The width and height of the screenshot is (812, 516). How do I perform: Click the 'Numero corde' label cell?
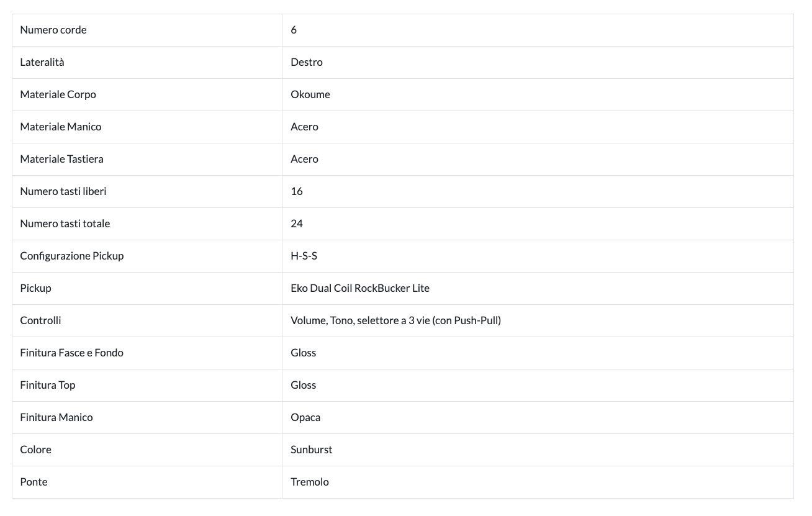pyautogui.click(x=53, y=30)
